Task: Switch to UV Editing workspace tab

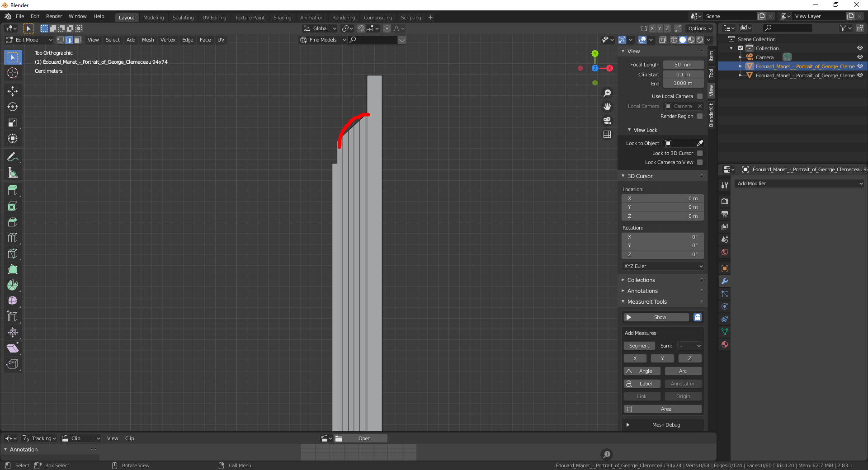Action: (x=214, y=18)
